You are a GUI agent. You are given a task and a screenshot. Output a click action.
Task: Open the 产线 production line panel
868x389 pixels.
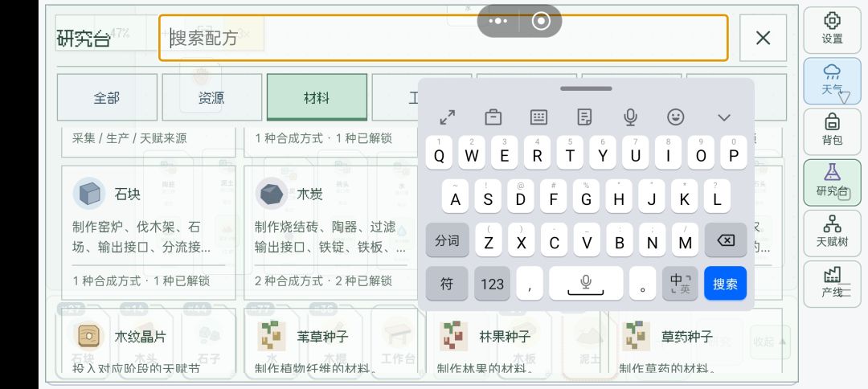832,284
